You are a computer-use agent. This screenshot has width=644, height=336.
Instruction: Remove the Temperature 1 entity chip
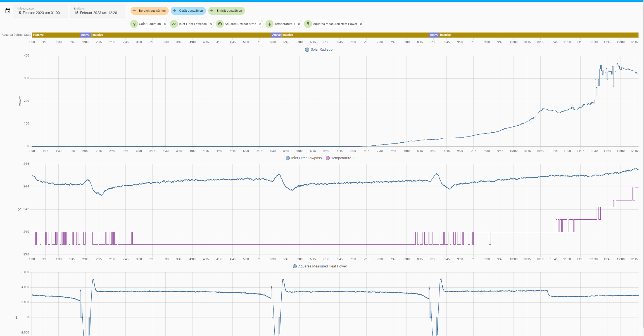(299, 24)
